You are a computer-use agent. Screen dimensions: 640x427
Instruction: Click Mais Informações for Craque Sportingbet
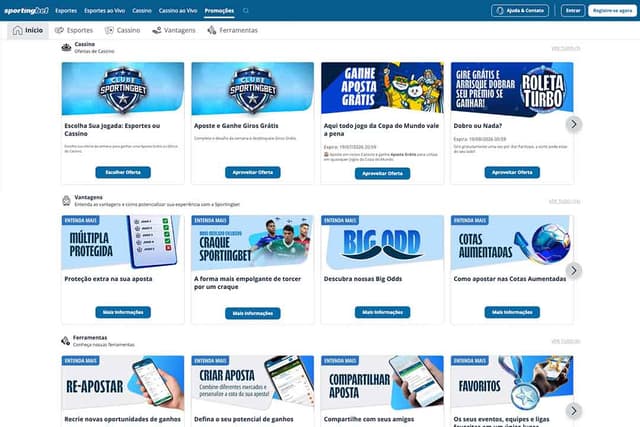(253, 314)
